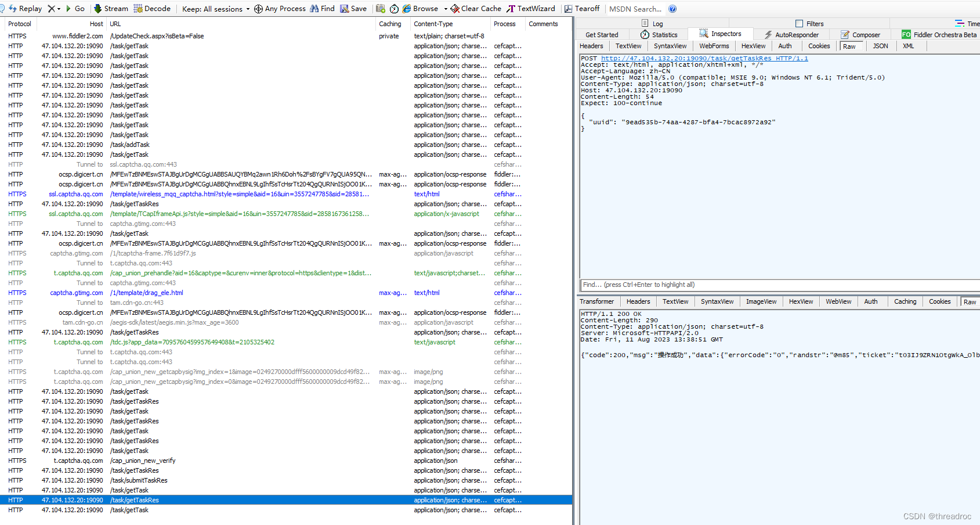Open the request HexView tab
Image resolution: width=980 pixels, height=525 pixels.
click(753, 46)
